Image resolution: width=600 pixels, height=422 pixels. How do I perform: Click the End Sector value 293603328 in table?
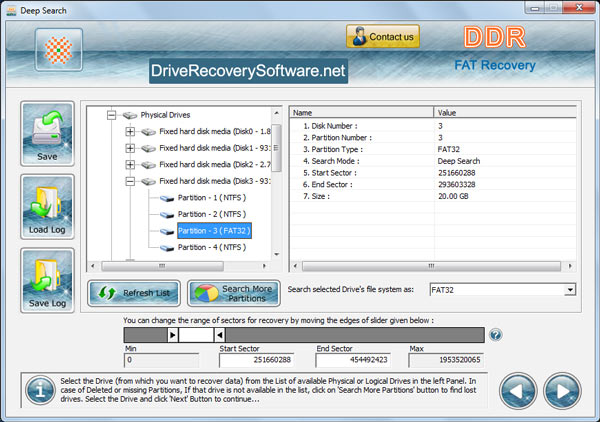[457, 184]
